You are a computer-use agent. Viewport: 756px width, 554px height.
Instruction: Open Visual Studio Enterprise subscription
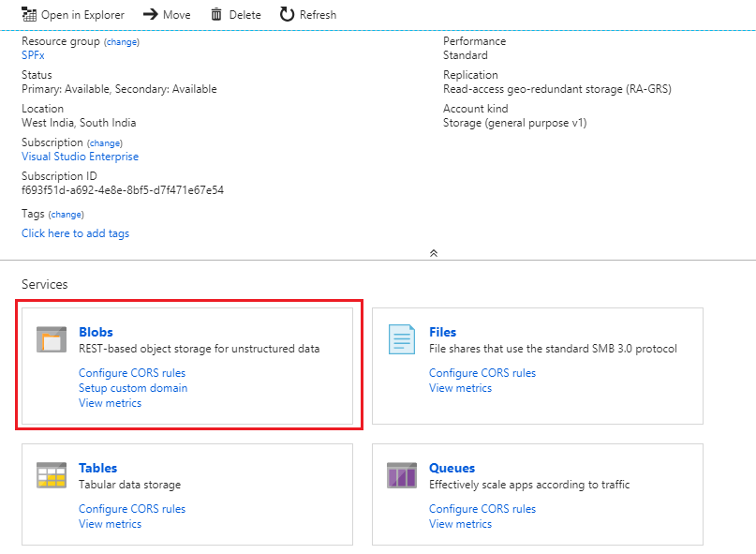80,157
